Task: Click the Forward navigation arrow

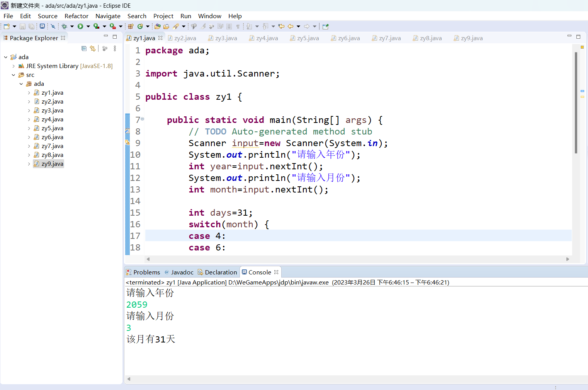Action: (307, 26)
